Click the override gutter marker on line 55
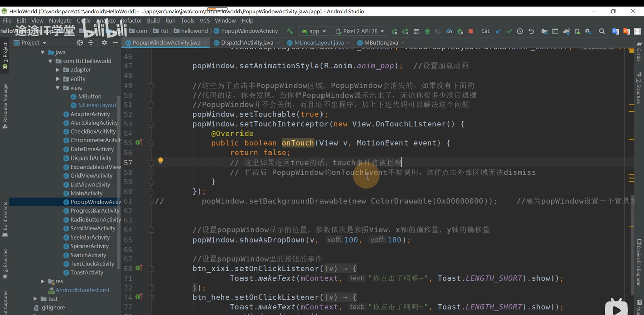This screenshot has height=315, width=644. point(139,143)
